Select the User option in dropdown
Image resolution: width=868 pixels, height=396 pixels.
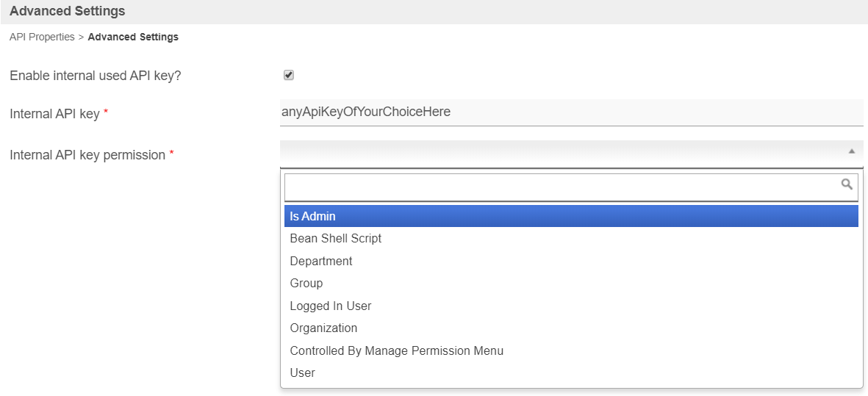point(303,373)
